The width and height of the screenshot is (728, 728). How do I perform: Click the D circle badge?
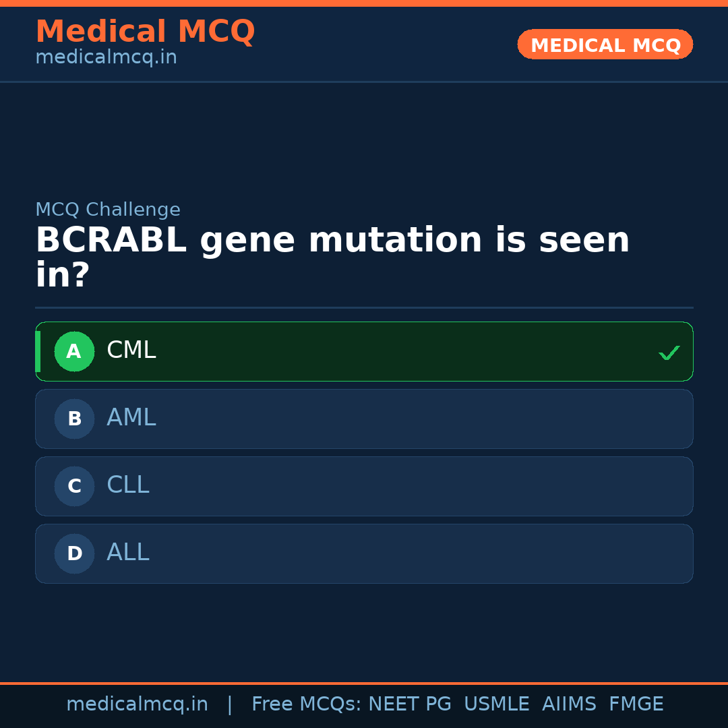(x=74, y=553)
